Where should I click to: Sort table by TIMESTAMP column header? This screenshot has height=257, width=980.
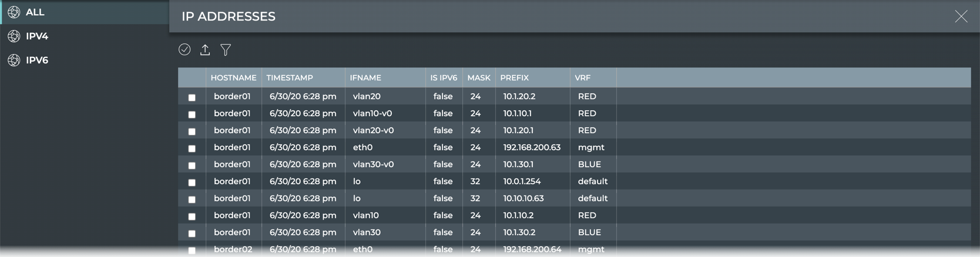tap(290, 78)
